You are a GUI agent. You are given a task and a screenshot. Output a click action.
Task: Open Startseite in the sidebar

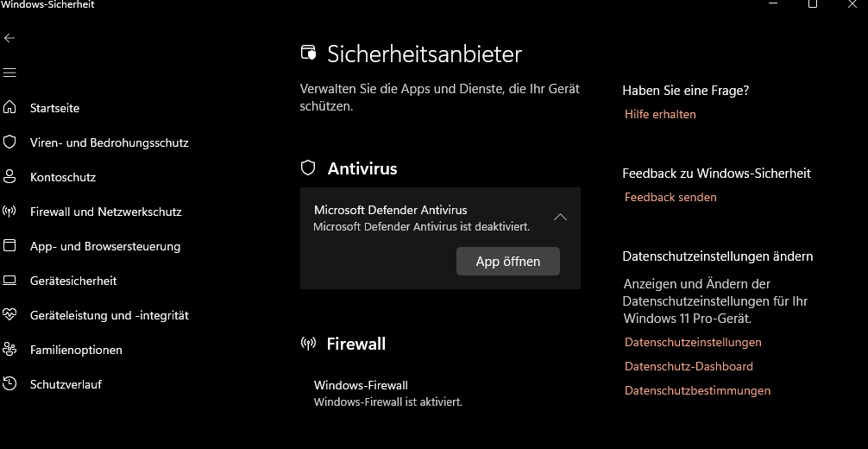pos(55,108)
